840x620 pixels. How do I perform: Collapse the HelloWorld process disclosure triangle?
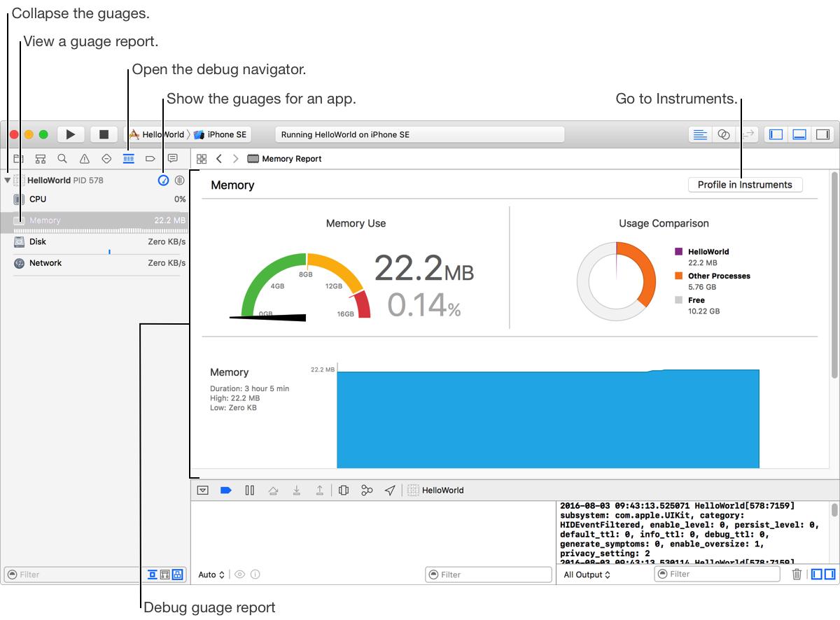click(x=8, y=181)
